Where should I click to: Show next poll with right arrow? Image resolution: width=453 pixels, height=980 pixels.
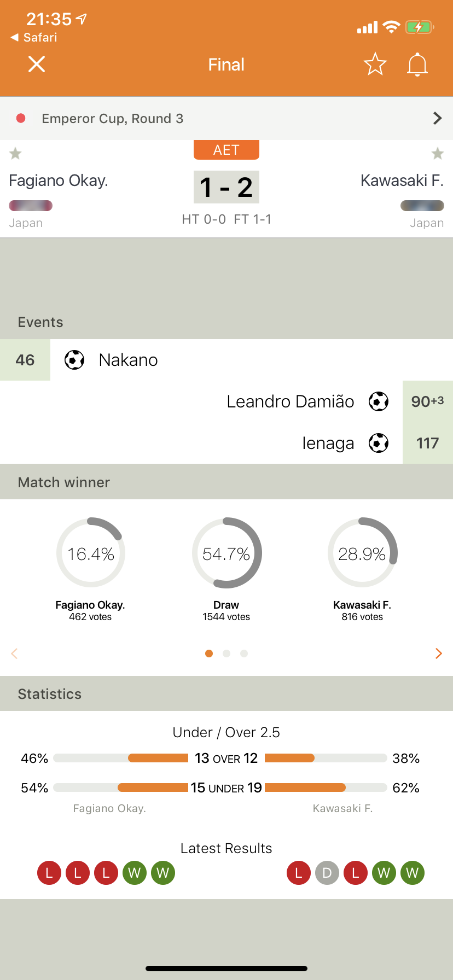438,654
